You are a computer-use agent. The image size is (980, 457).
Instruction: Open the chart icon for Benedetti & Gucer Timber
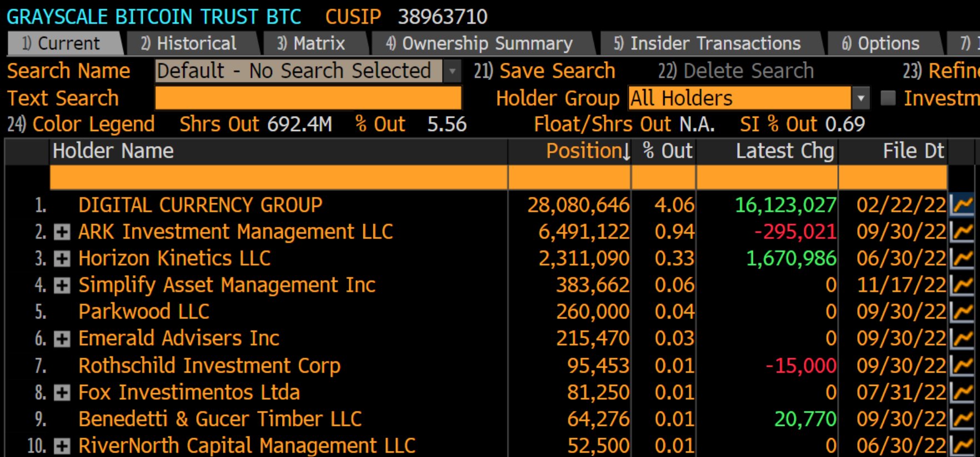963,418
